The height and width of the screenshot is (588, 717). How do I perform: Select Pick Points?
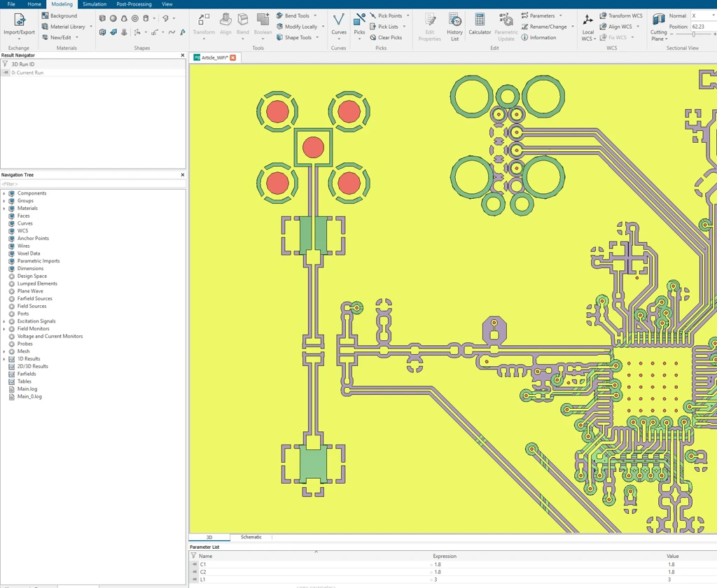386,15
